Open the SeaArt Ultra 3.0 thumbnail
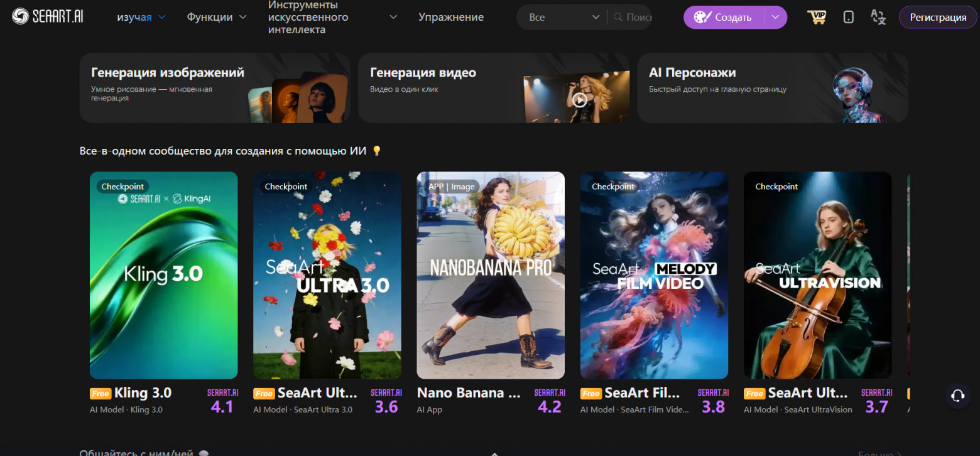980x456 pixels. (x=327, y=275)
